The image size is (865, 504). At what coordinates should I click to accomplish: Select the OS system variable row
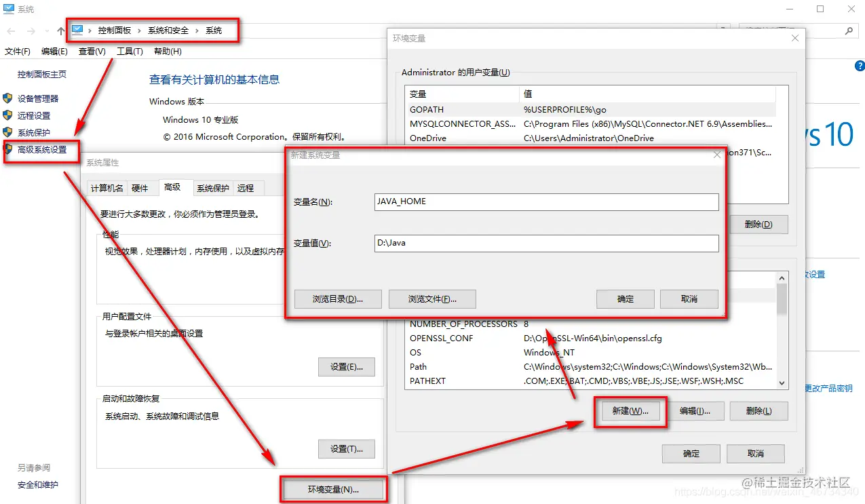pyautogui.click(x=590, y=352)
